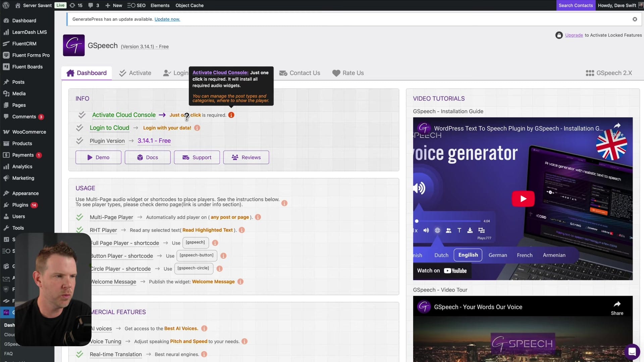The height and width of the screenshot is (362, 644).
Task: Click info icon beside Welcome Message
Action: (240, 282)
